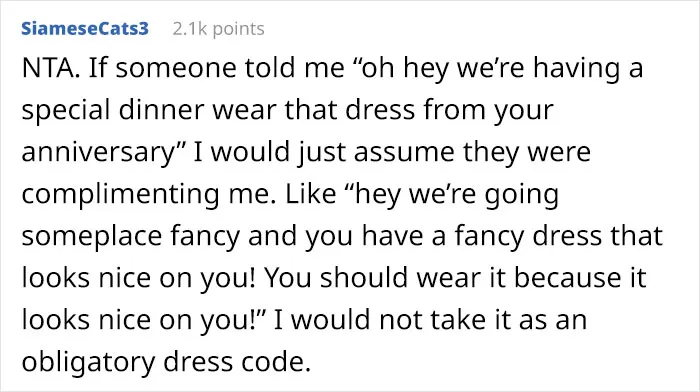Click the word "Like" in the fourth line

311,194
